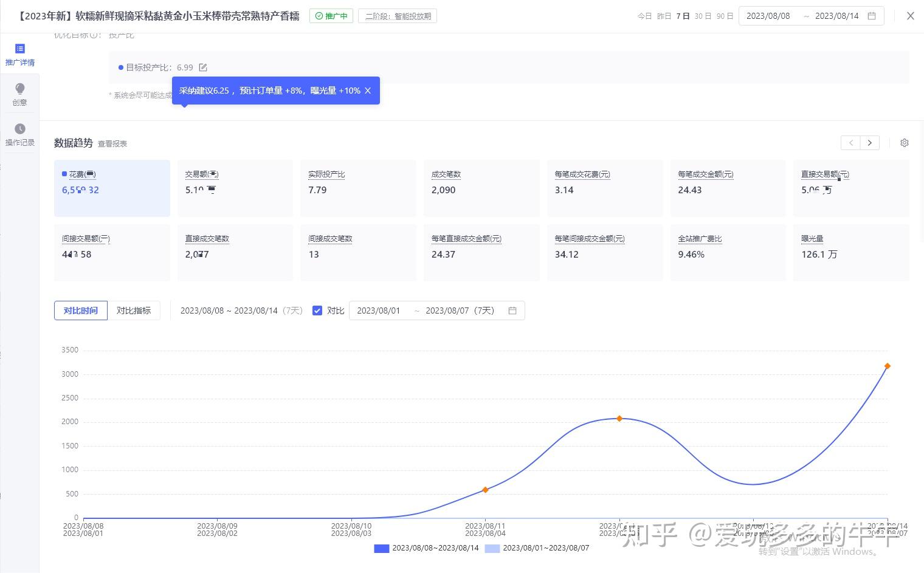
Task: Open data trend settings gear
Action: pos(905,143)
